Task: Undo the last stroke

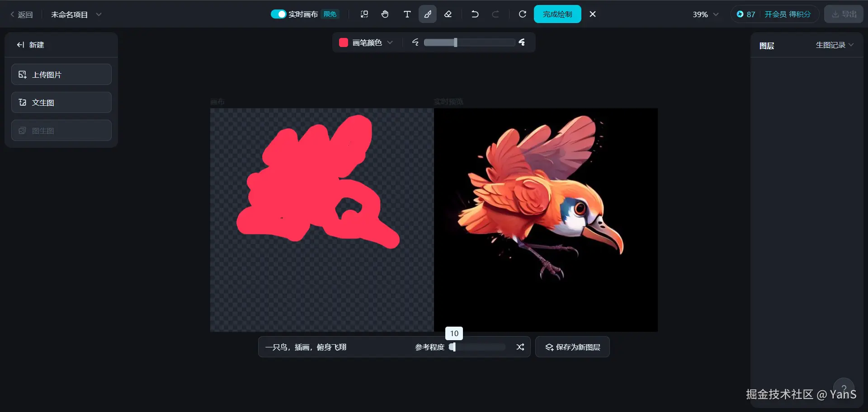Action: [475, 14]
